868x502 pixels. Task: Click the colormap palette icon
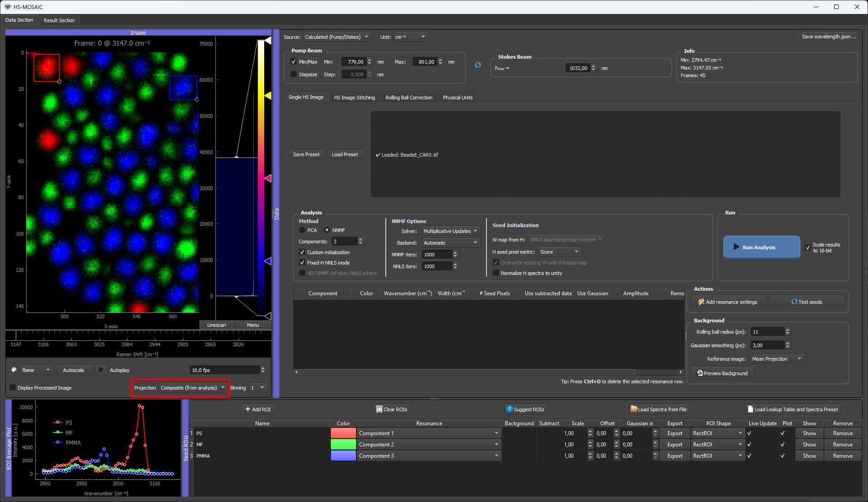click(x=14, y=370)
